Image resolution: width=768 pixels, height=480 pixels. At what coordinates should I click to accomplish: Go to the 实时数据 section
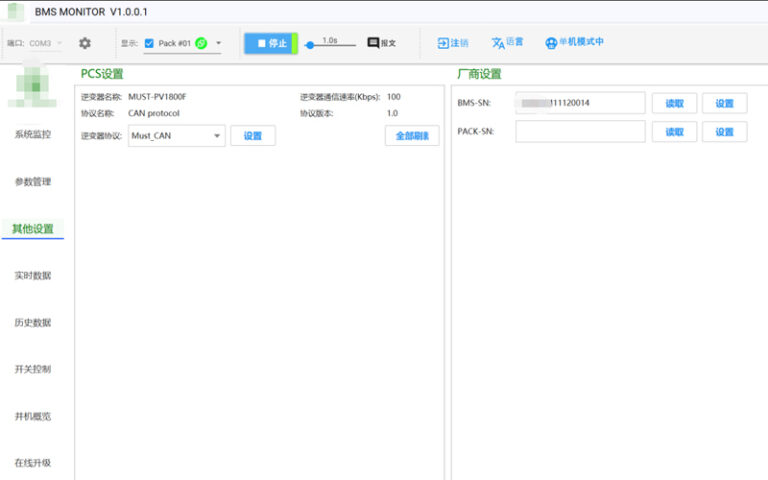click(33, 275)
